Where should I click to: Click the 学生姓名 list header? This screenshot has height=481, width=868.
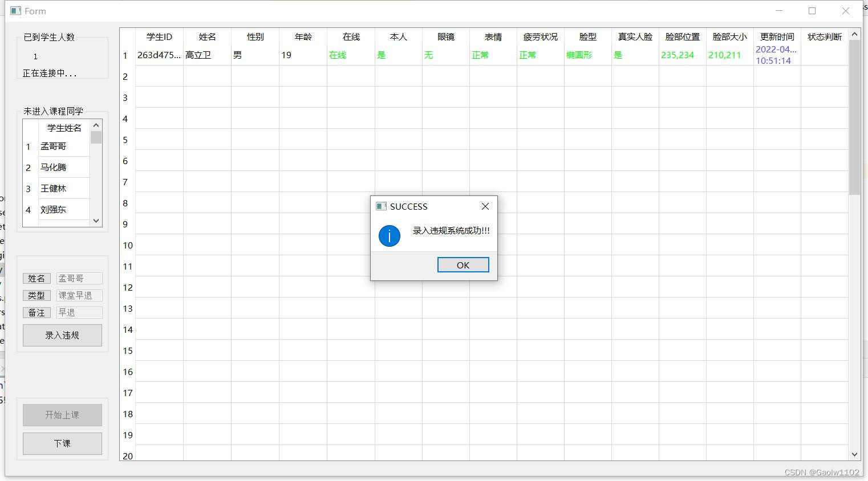[x=64, y=128]
